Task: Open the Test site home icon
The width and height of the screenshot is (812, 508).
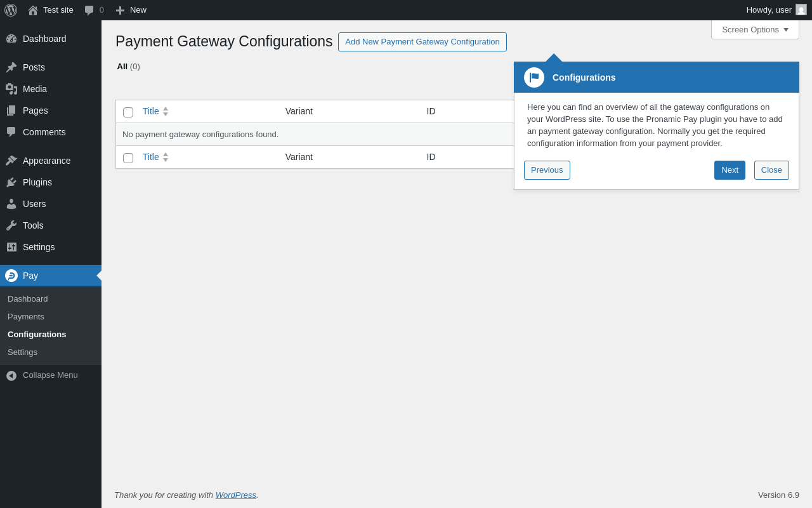Action: pyautogui.click(x=33, y=10)
